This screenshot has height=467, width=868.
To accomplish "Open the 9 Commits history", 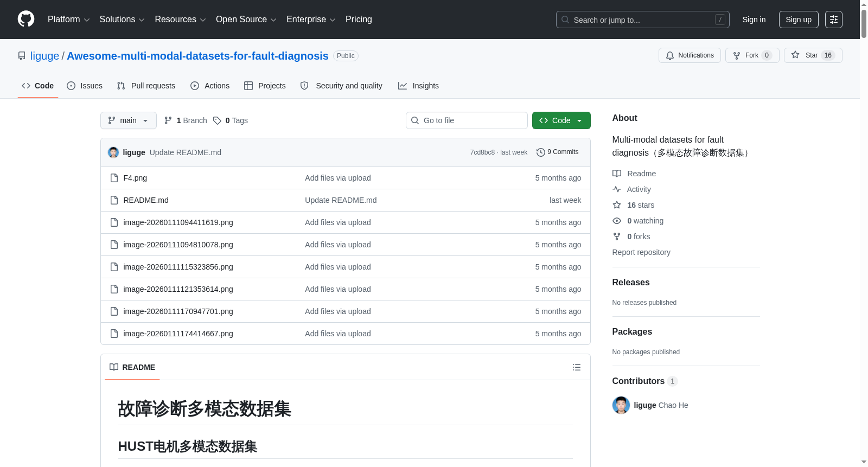I will [x=558, y=152].
